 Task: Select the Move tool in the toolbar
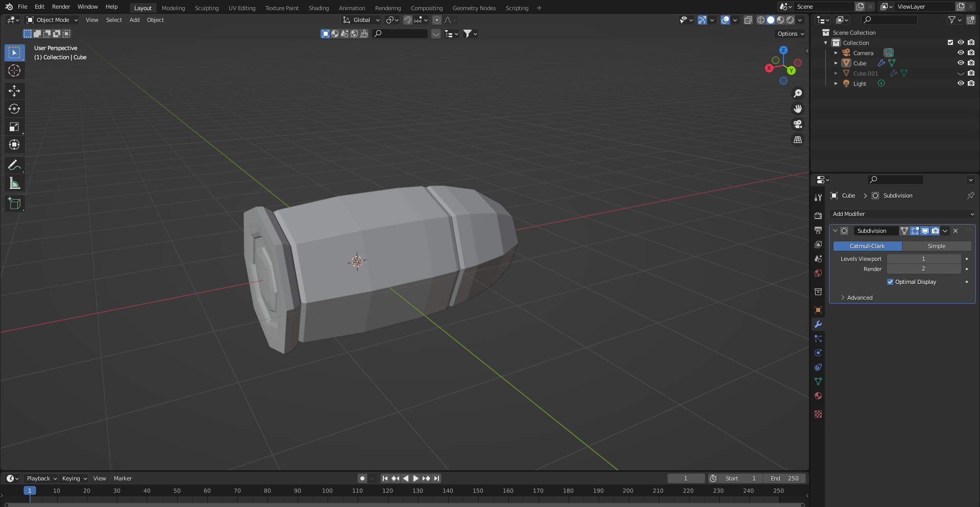point(14,90)
